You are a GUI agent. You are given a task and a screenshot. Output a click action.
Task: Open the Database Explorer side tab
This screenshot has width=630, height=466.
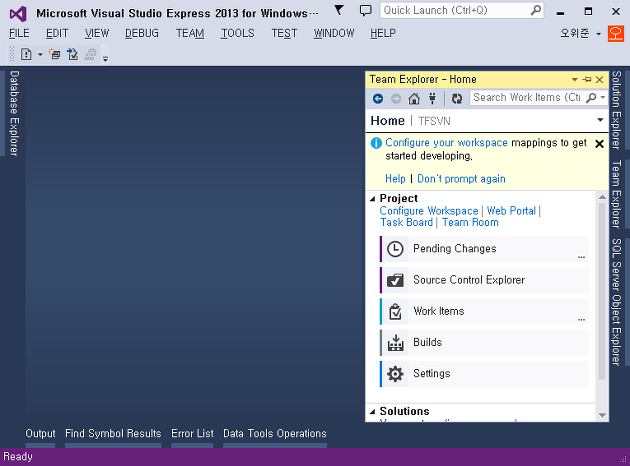pos(14,113)
